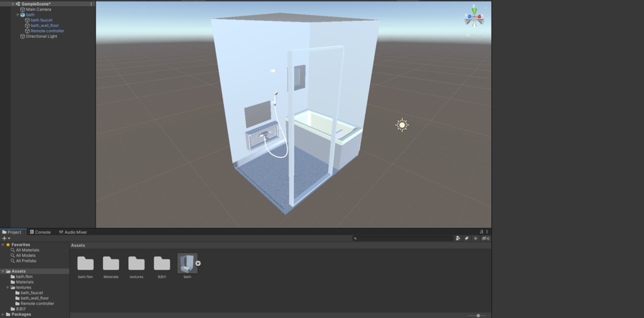Image resolution: width=644 pixels, height=318 pixels.
Task: Open Search by Type filter
Action: coord(458,238)
